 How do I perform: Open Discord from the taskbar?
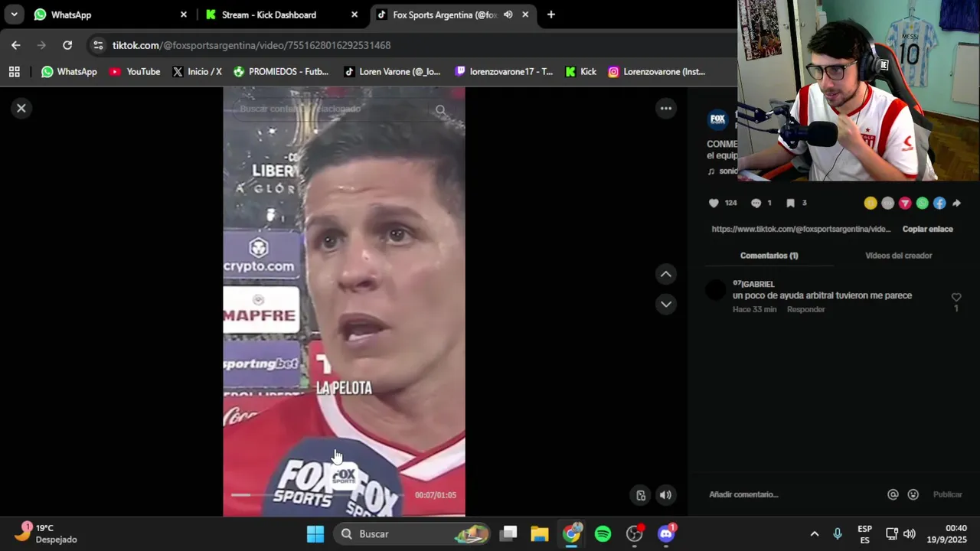(666, 534)
